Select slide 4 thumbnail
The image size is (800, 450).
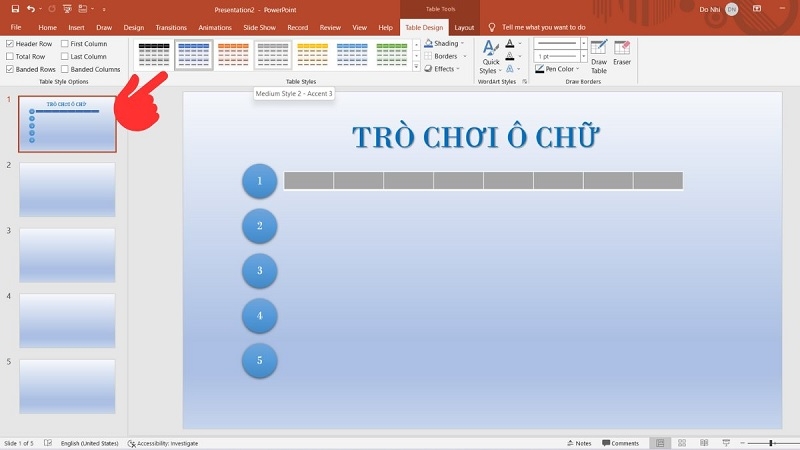click(67, 320)
